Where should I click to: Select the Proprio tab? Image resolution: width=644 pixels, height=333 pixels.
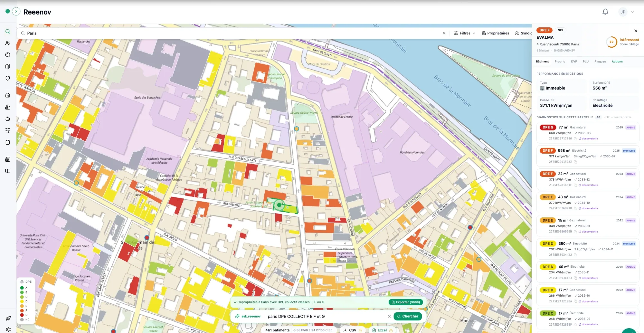point(560,62)
